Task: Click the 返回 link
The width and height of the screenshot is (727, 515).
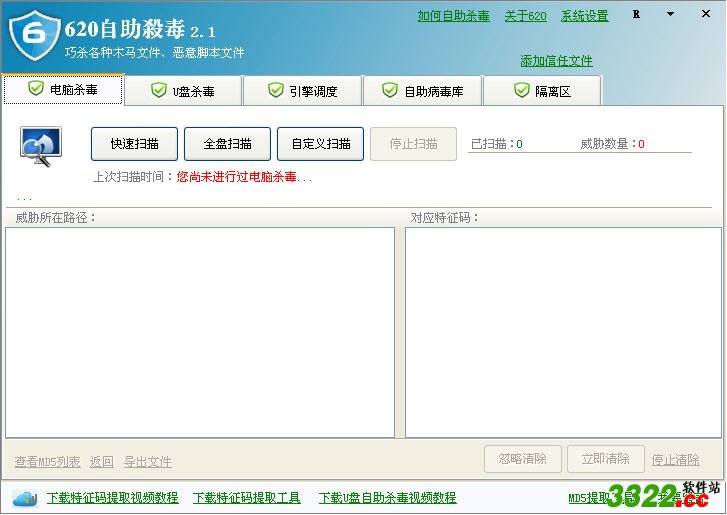Action: coord(102,462)
